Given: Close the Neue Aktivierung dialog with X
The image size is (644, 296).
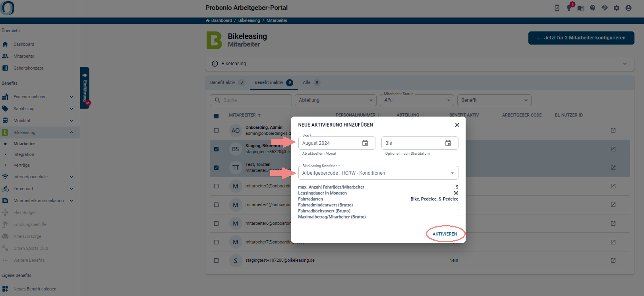Looking at the screenshot, I should pyautogui.click(x=457, y=125).
